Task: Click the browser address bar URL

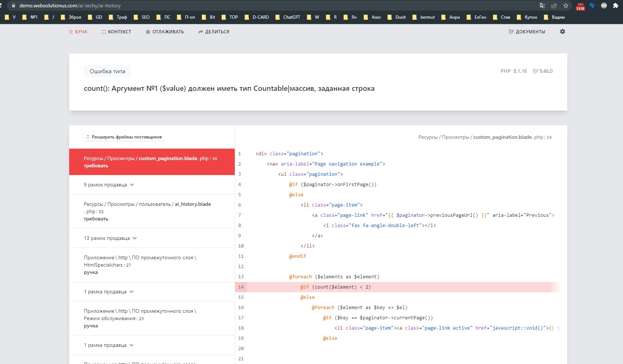Action: [x=70, y=5]
